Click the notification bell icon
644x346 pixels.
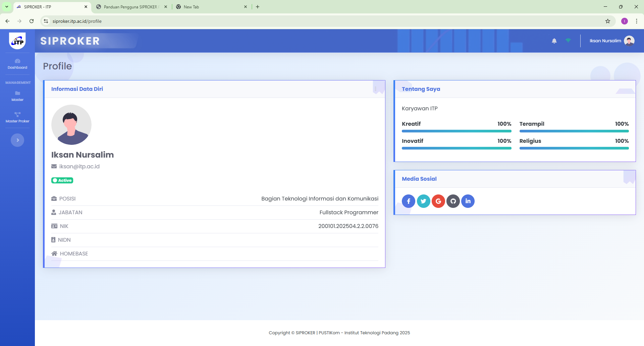[554, 41]
